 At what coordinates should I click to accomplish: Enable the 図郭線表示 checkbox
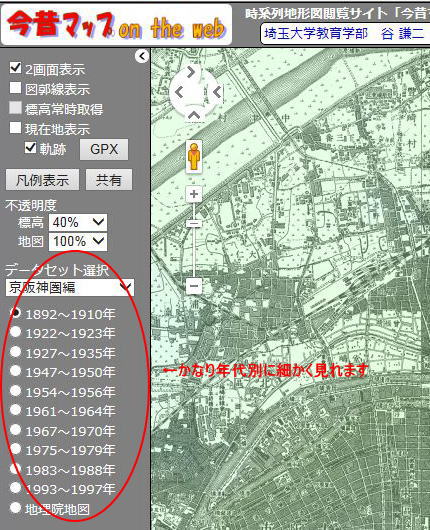15,88
